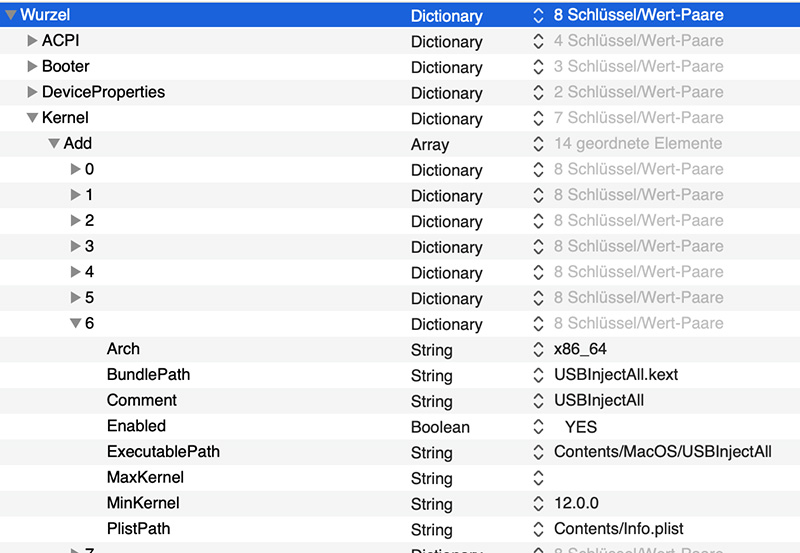
Task: Open type popup for Add array row
Action: pyautogui.click(x=538, y=144)
